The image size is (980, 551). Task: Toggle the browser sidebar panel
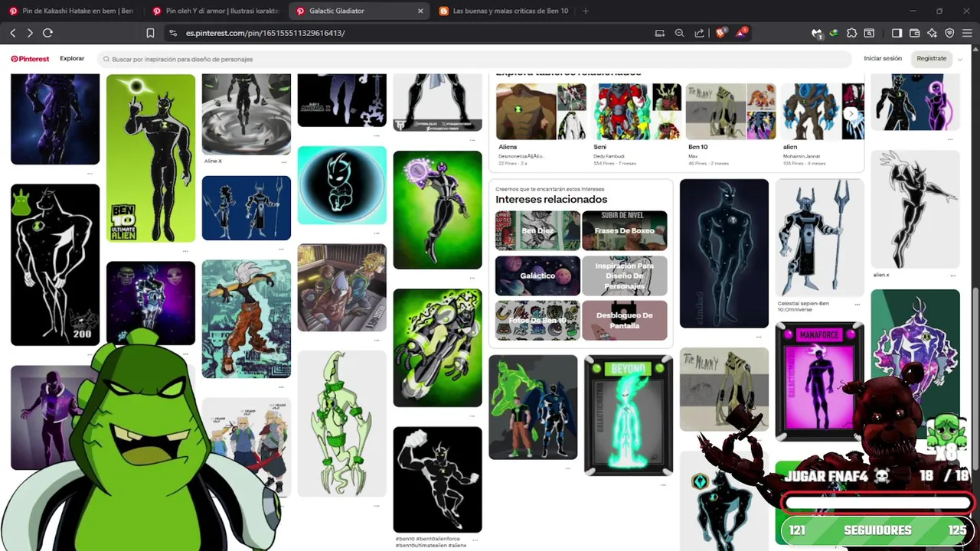[897, 33]
